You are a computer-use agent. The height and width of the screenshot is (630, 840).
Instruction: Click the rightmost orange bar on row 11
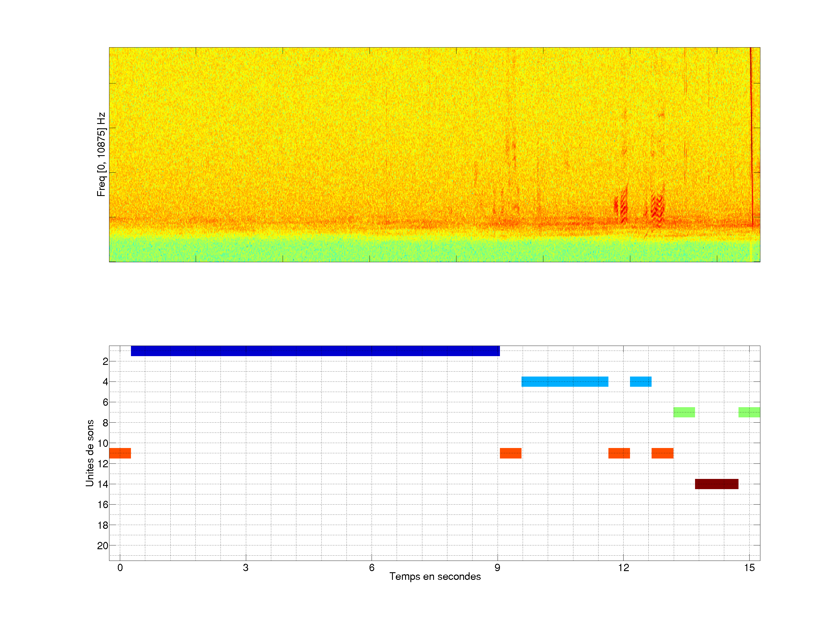pos(662,453)
